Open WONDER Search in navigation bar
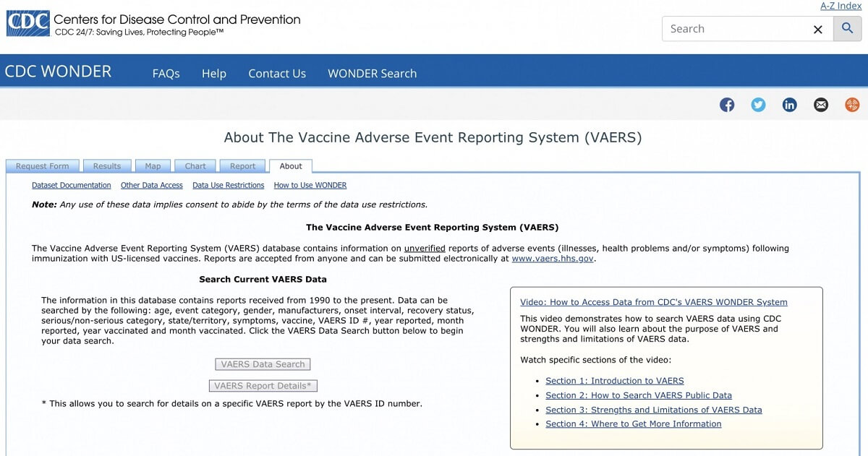Screen dimensions: 868x456 click(x=372, y=73)
